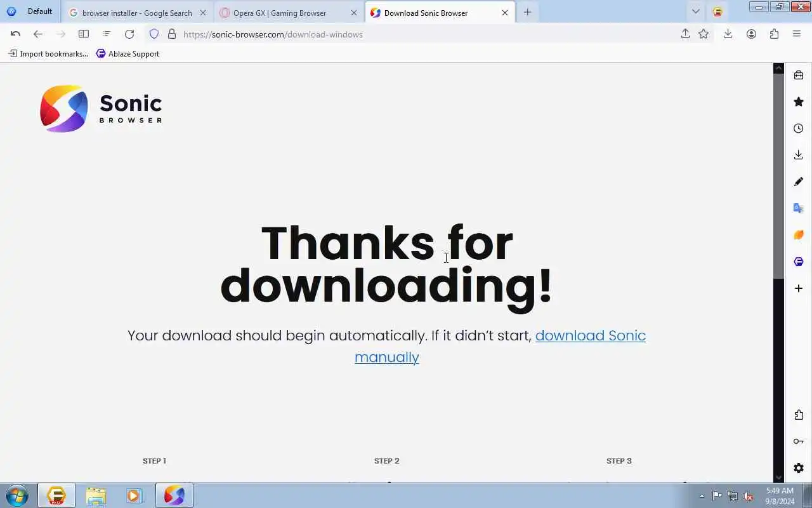Click the STEP 3 label
Screen dimensions: 812x508
coord(619,461)
